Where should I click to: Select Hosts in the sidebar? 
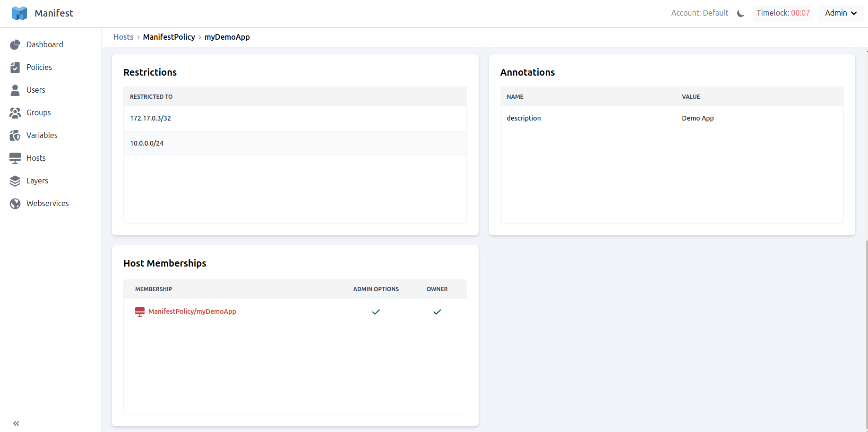[36, 158]
